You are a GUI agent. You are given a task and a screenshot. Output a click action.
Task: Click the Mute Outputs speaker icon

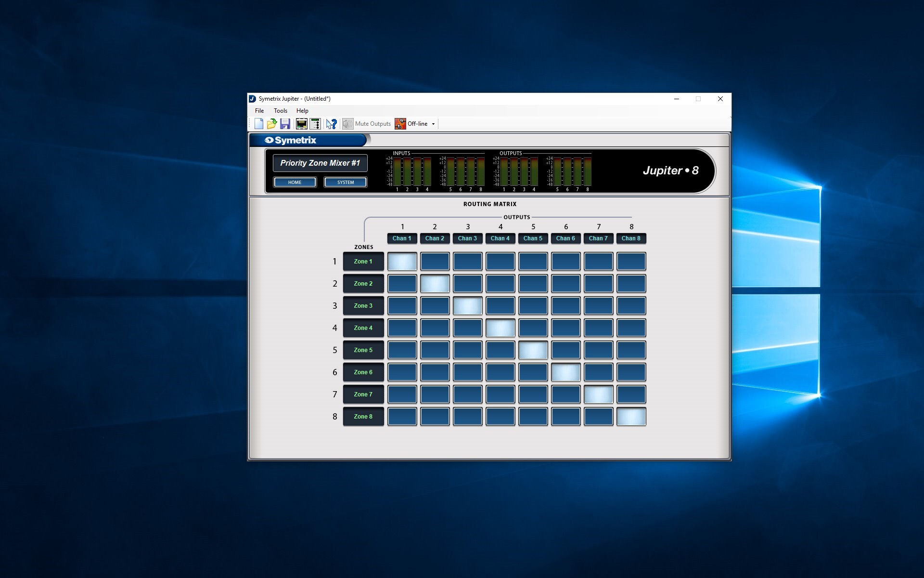click(347, 124)
